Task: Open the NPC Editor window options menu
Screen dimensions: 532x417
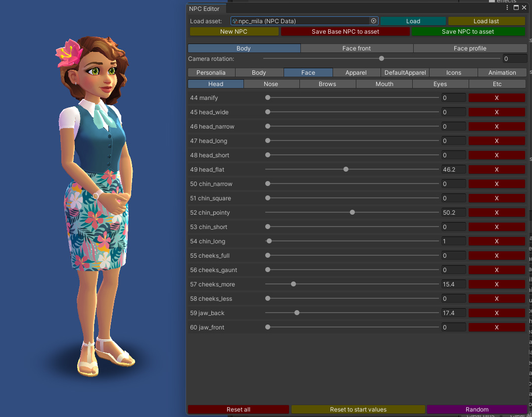Action: [x=507, y=7]
